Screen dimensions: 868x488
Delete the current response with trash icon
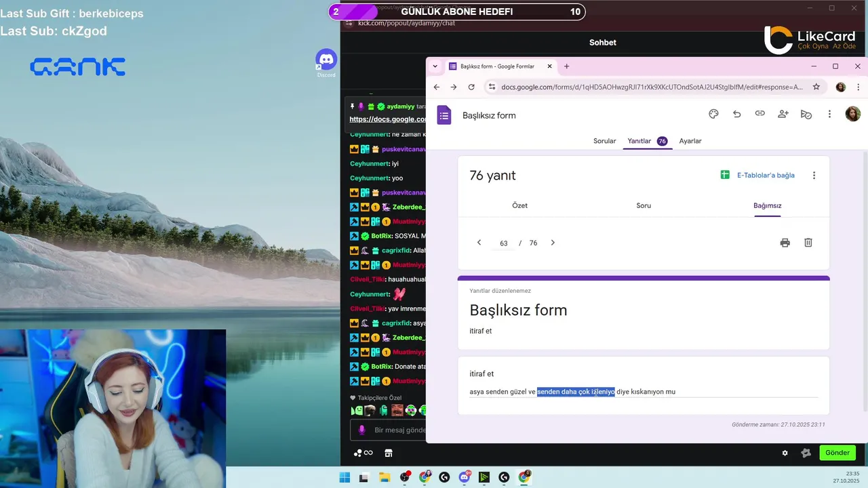tap(808, 243)
